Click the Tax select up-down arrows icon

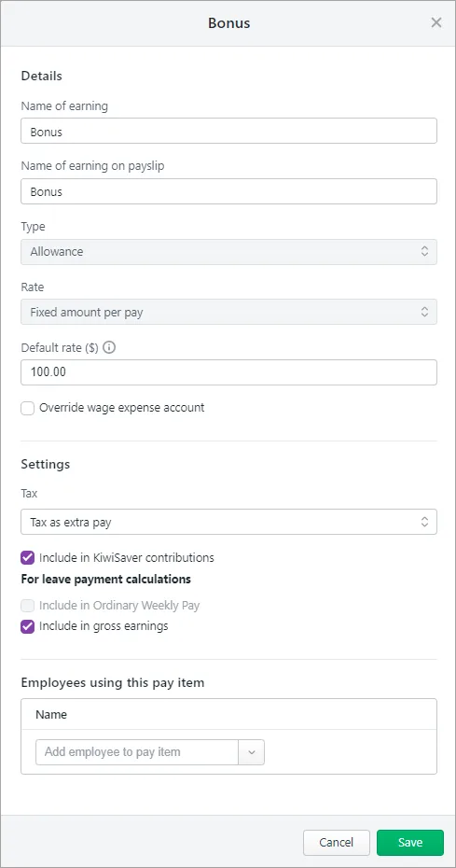coord(424,522)
